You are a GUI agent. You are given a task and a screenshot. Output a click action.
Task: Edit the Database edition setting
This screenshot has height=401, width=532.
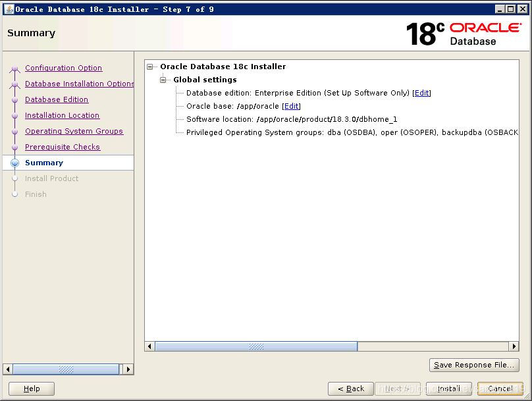422,93
